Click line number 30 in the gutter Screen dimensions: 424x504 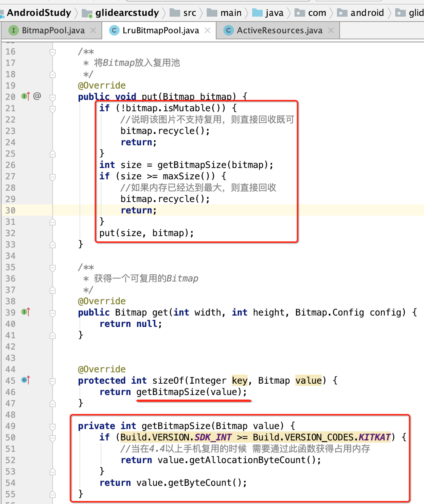click(x=11, y=210)
